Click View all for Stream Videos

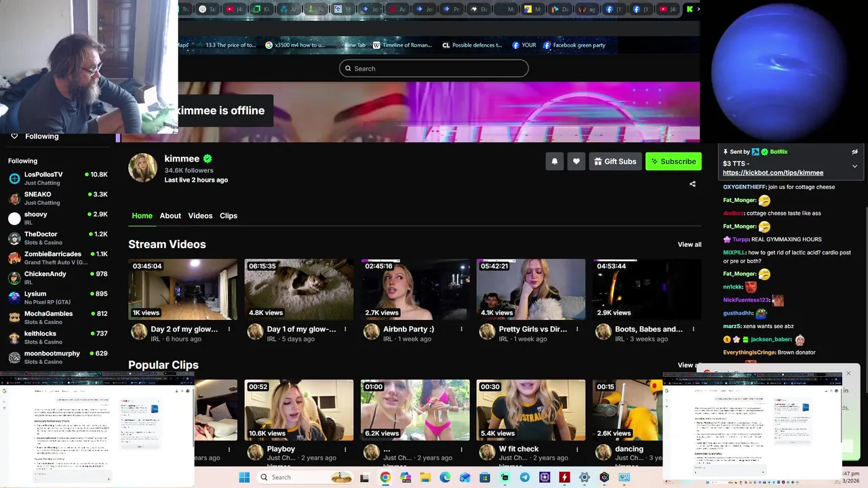pos(690,245)
